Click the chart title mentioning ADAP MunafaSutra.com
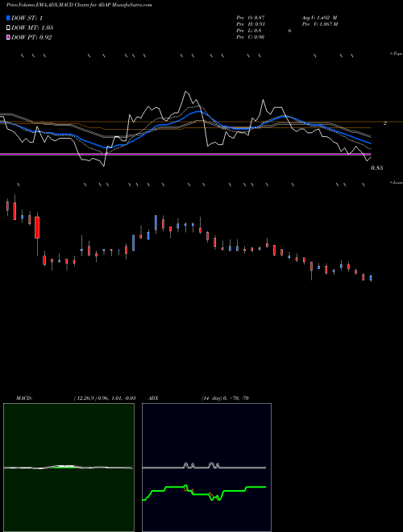Screen dimensions: 403x532 tap(79, 5)
